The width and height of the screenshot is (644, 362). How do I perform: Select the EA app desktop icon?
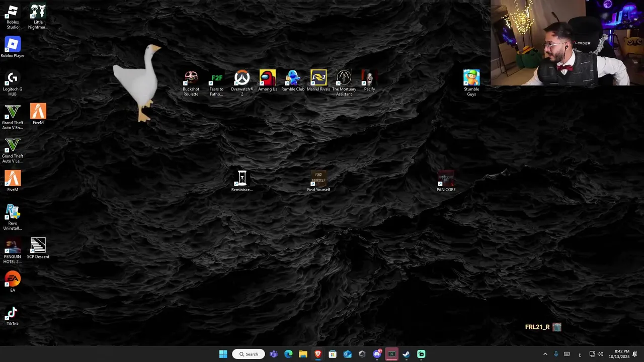(13, 282)
